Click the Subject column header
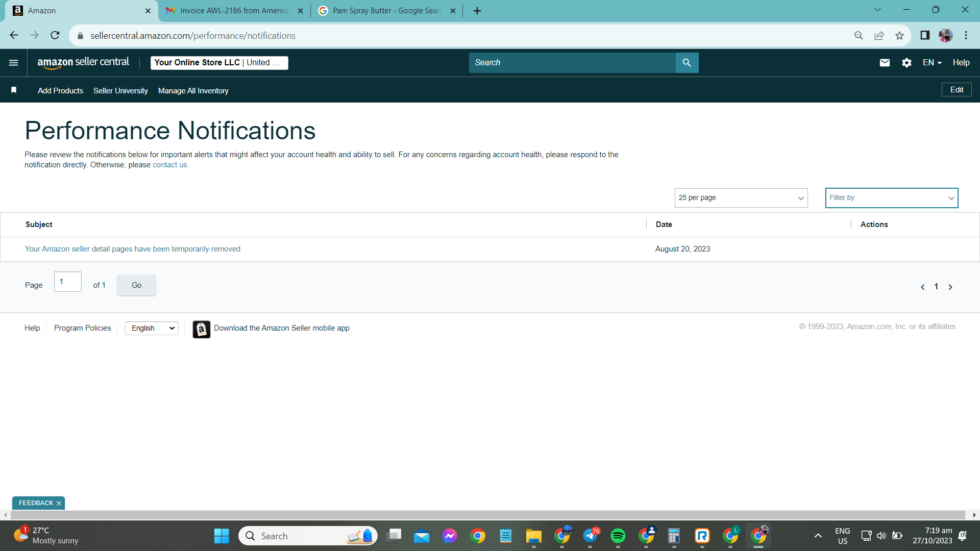Image resolution: width=980 pixels, height=551 pixels. [39, 224]
